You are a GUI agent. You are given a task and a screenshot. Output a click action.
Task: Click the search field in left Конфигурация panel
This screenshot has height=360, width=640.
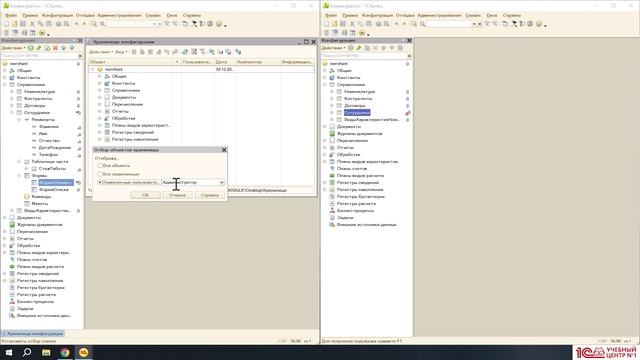click(39, 56)
